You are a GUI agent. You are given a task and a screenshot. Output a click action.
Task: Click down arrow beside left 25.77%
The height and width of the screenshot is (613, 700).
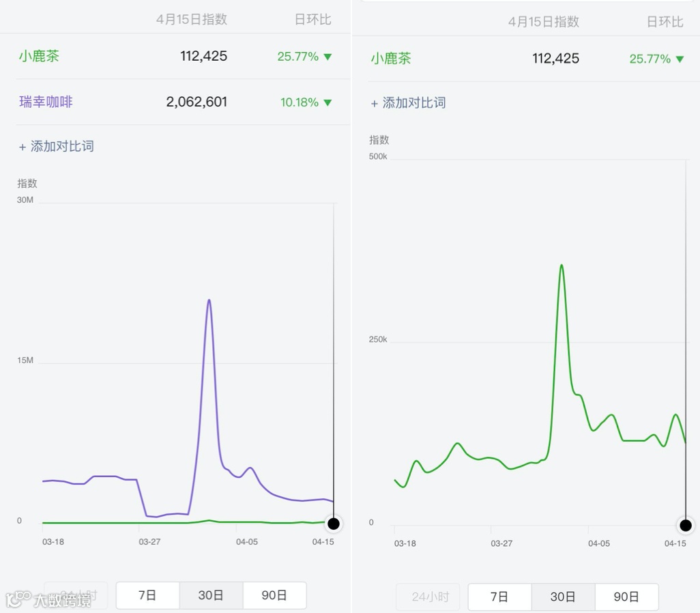tap(327, 57)
